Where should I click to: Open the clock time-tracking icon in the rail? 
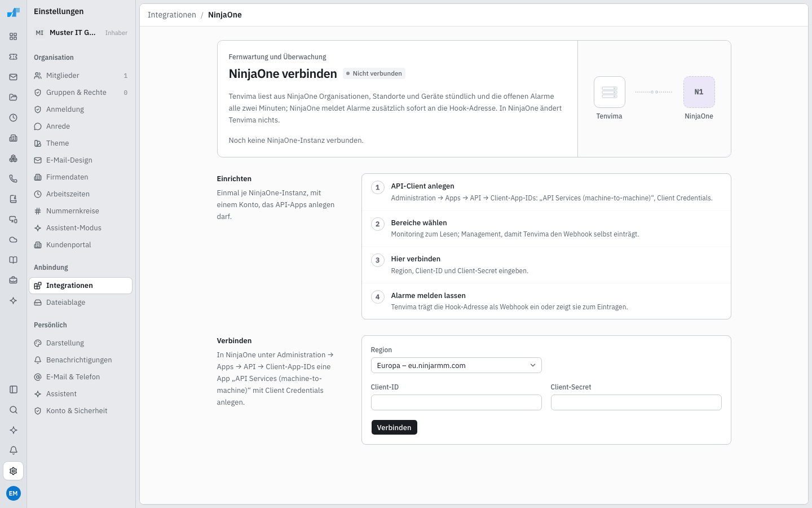click(x=14, y=118)
